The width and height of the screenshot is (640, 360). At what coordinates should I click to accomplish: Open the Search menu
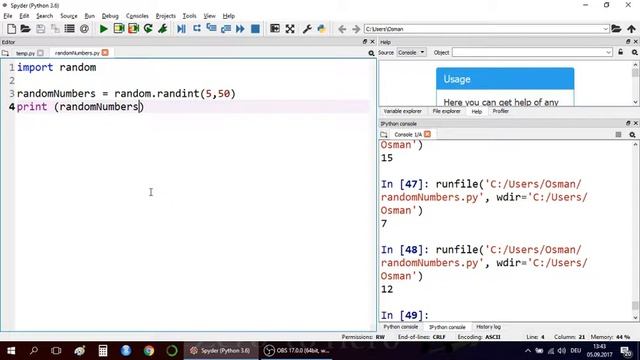point(44,16)
